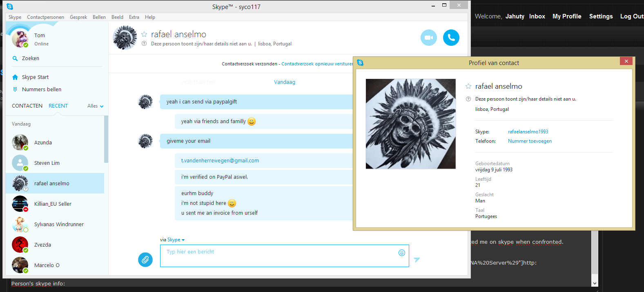Click the 'u sent me an invoice from urself' message
Viewport: 644px width, 292px height.
[219, 213]
